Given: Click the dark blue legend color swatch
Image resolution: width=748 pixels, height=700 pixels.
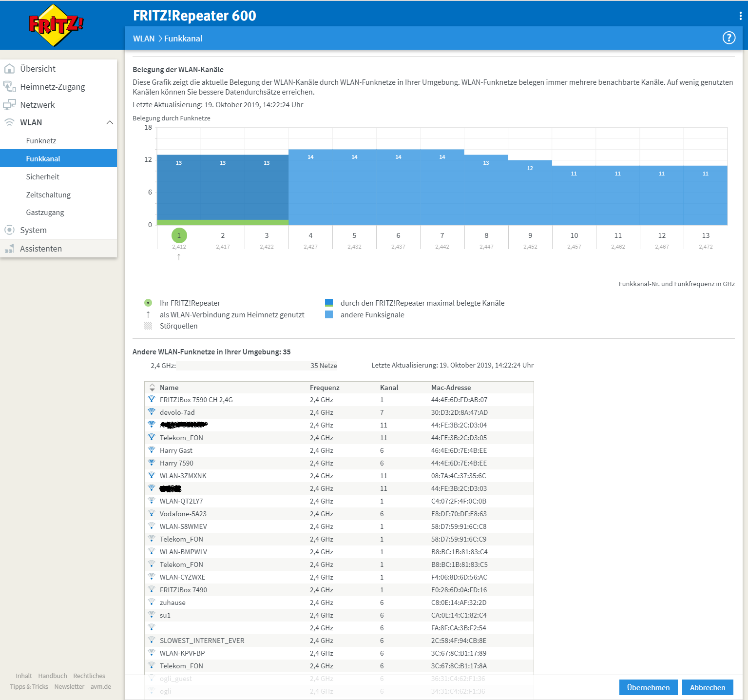Looking at the screenshot, I should 329,303.
